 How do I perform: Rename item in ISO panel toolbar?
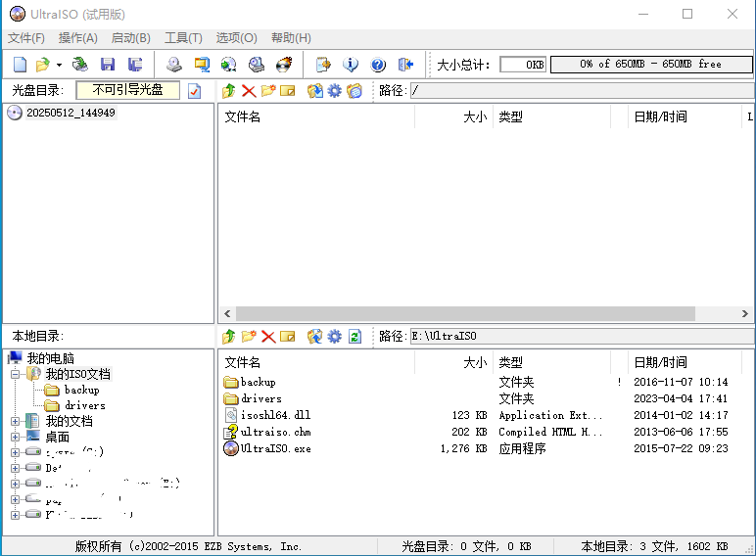click(287, 91)
